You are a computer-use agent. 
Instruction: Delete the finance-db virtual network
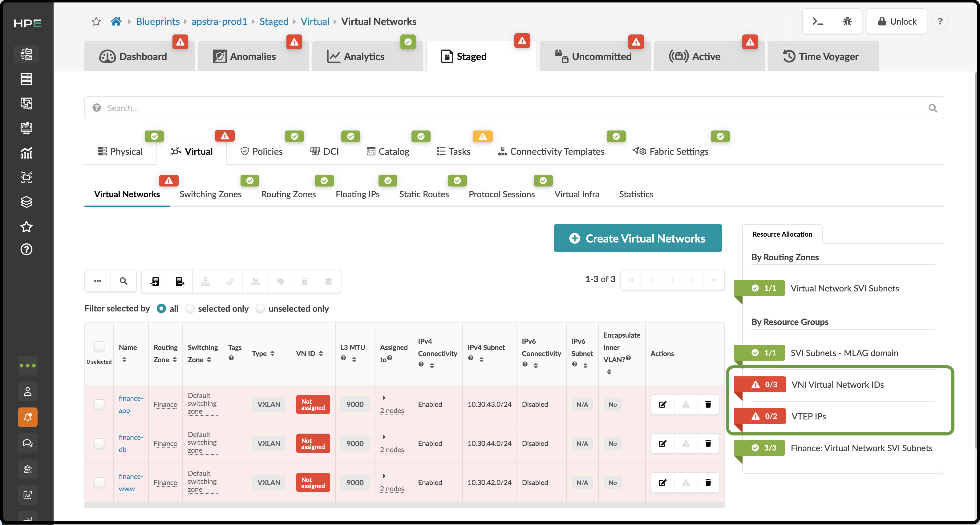click(x=708, y=444)
